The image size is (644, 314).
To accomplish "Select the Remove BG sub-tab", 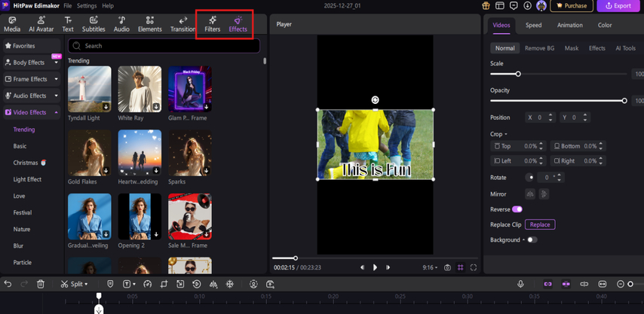I will (539, 48).
